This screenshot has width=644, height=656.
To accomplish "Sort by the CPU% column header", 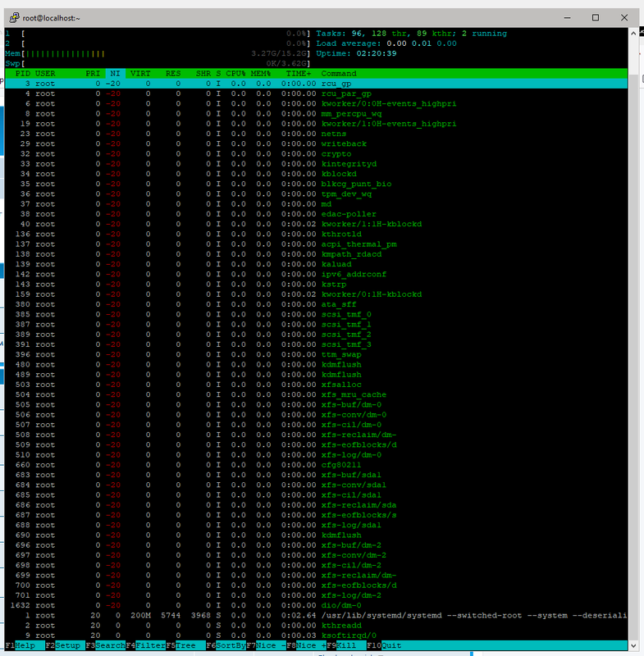I will tap(235, 74).
